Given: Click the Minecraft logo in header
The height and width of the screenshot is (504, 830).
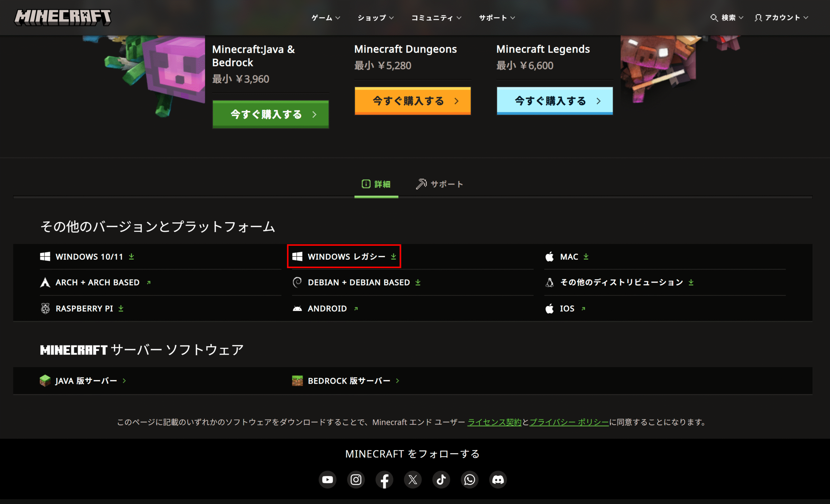Looking at the screenshot, I should pyautogui.click(x=63, y=18).
